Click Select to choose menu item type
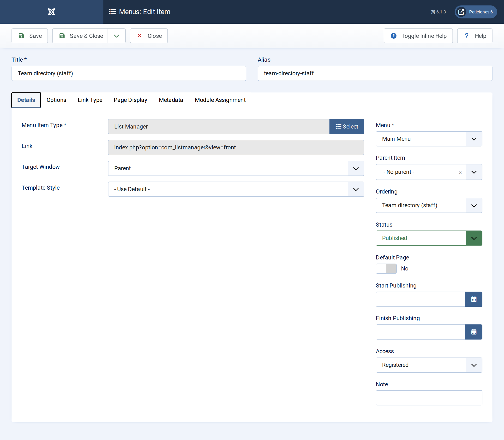The image size is (504, 440). point(347,127)
